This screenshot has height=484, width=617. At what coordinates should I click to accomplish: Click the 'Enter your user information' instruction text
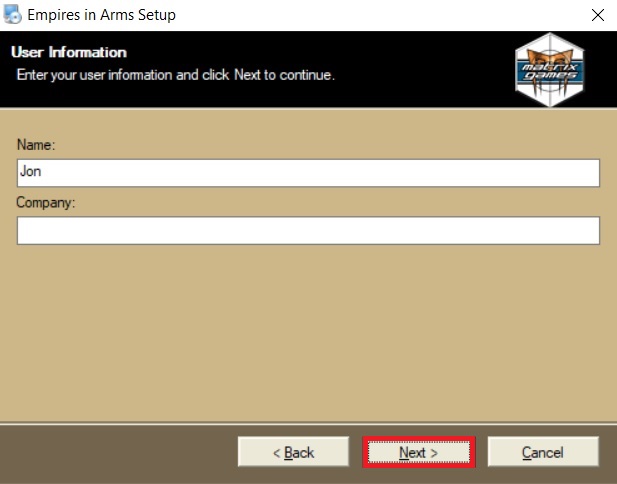[x=175, y=75]
